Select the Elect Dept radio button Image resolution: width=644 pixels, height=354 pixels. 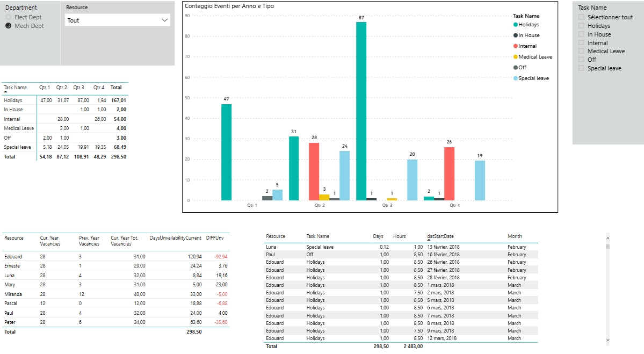click(x=9, y=18)
